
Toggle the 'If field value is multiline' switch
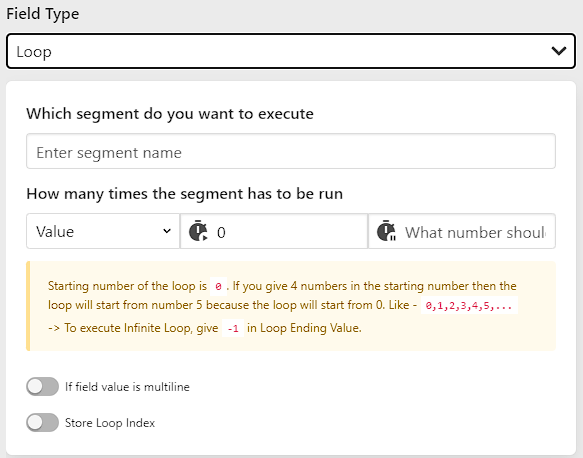(x=42, y=387)
